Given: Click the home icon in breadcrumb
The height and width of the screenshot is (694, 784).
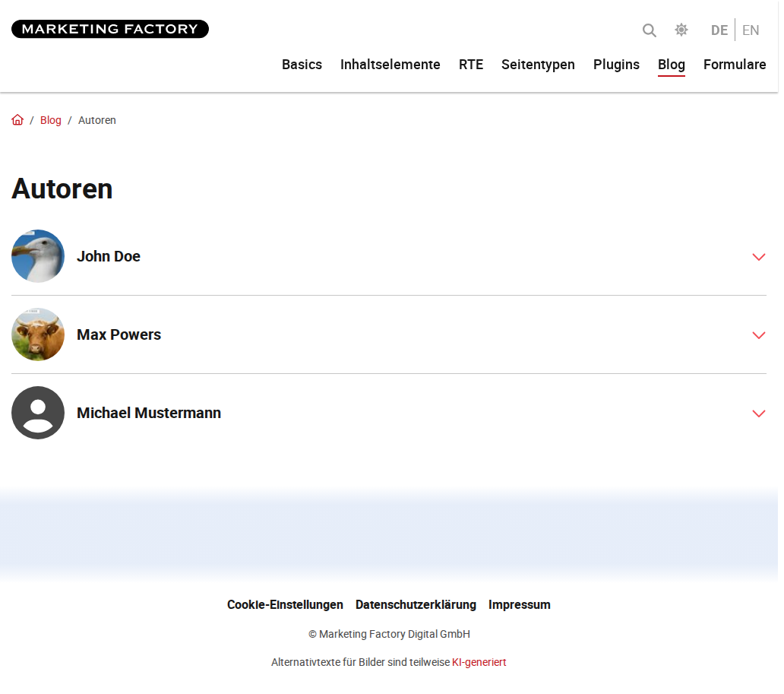Looking at the screenshot, I should (17, 120).
